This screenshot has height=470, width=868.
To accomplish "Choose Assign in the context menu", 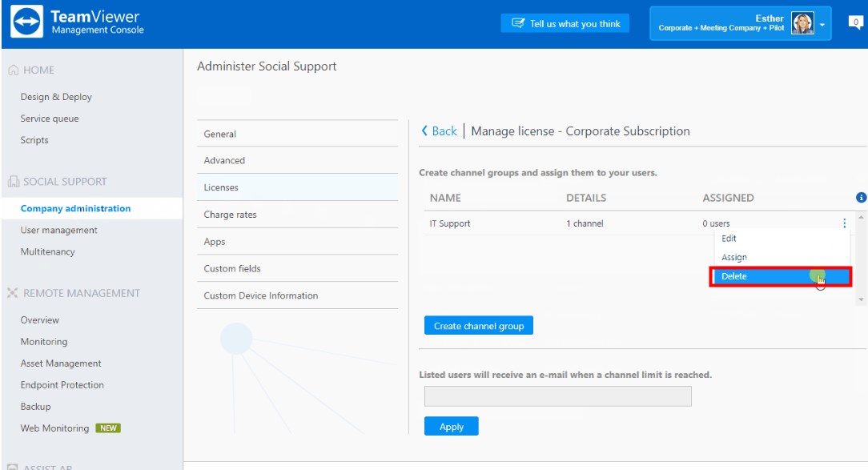I will point(733,258).
